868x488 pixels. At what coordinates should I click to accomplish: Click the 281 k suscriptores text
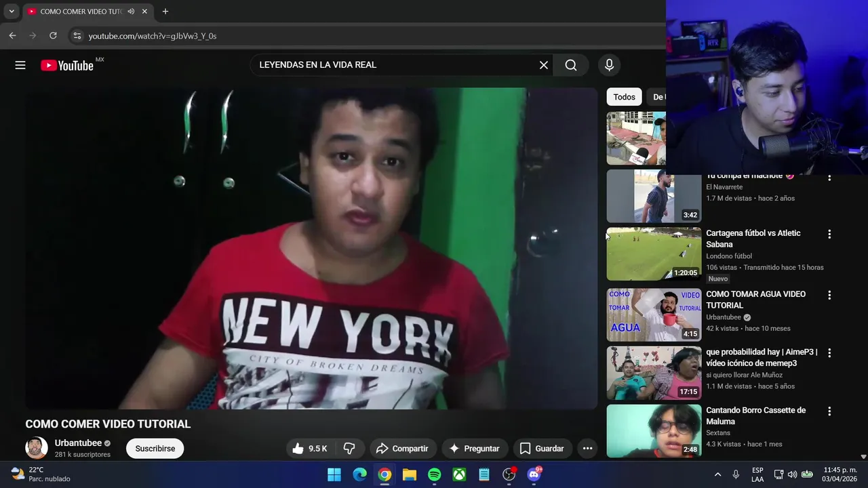click(x=83, y=455)
